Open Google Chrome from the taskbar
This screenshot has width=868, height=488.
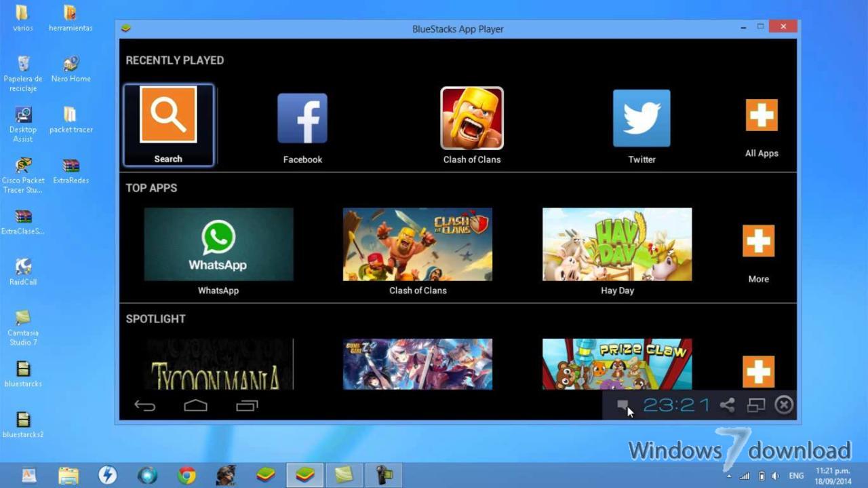[x=186, y=475]
